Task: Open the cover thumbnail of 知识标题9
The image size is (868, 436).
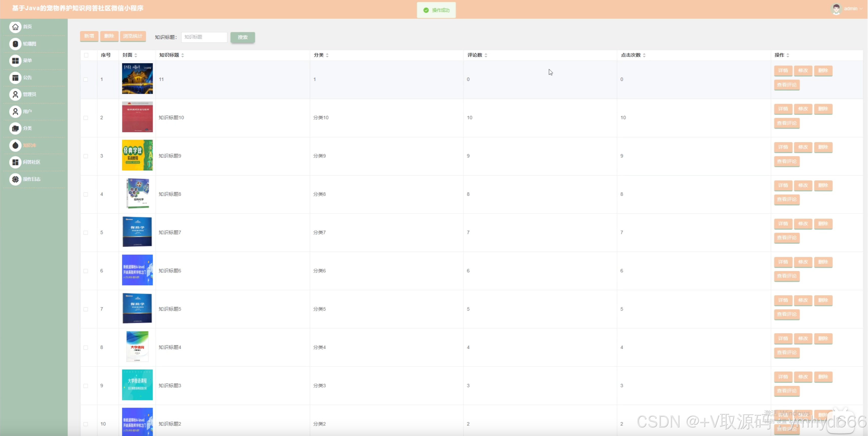Action: tap(137, 155)
